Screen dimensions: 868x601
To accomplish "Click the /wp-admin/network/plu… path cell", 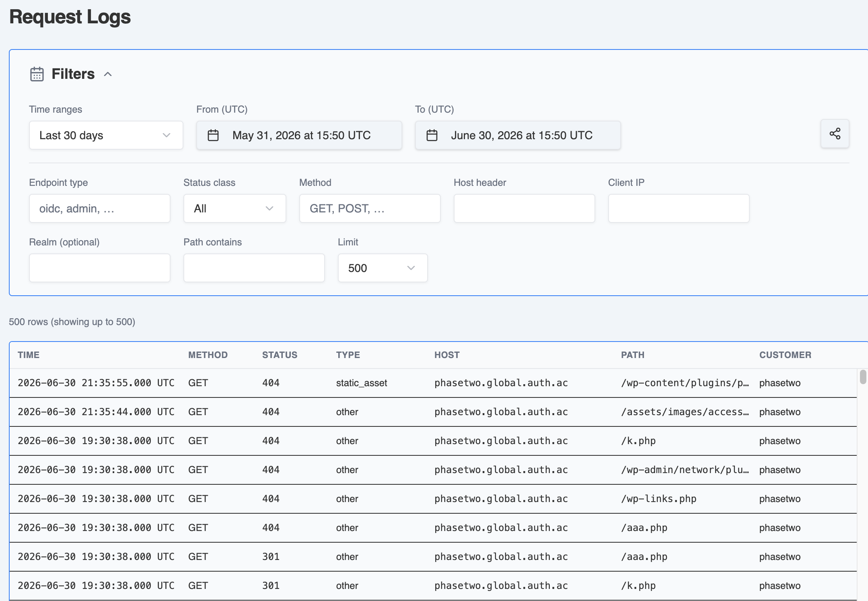I will tap(685, 470).
